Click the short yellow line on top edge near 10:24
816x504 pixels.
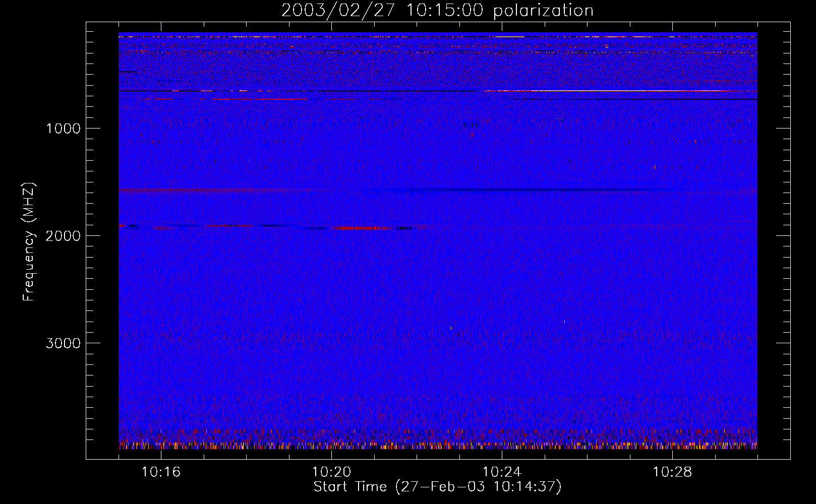(x=509, y=37)
